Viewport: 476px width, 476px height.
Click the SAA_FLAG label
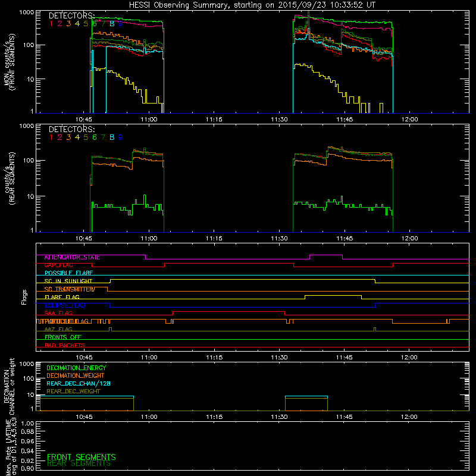pyautogui.click(x=58, y=314)
